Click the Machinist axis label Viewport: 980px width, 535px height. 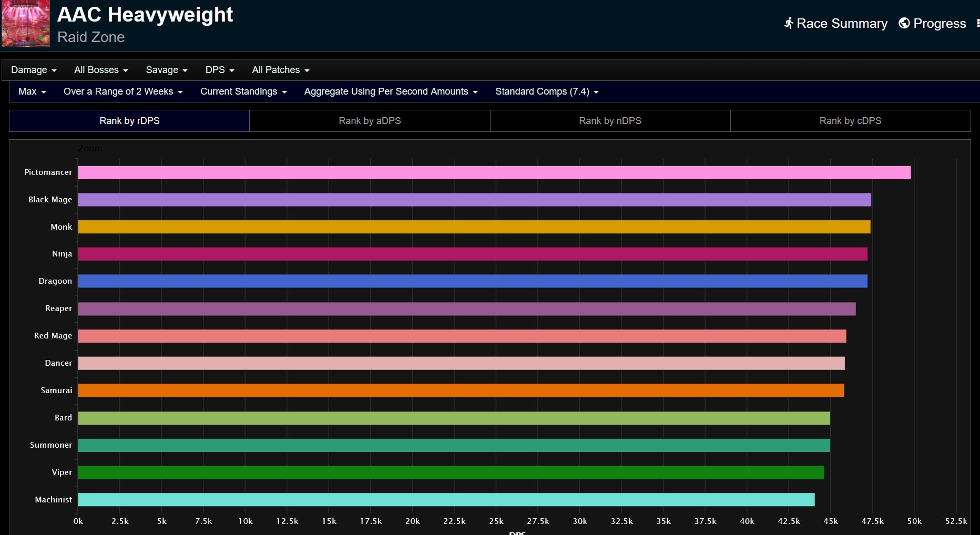point(54,500)
